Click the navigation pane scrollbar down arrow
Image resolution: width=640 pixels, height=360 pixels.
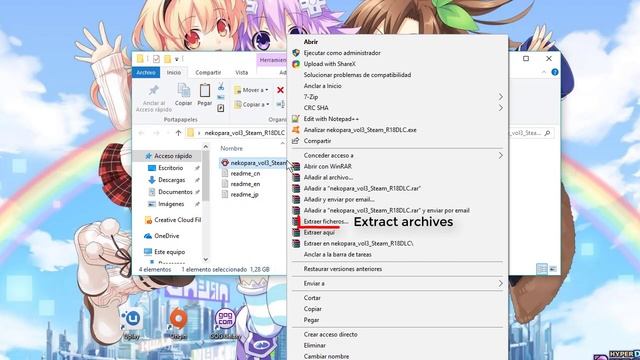pos(206,260)
